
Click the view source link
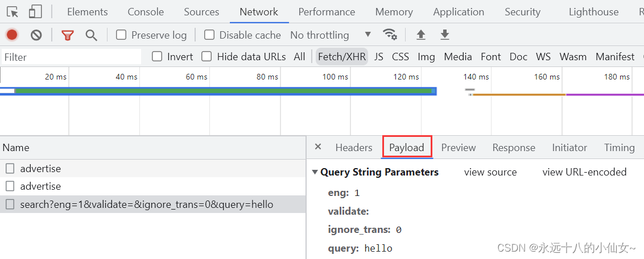tap(490, 172)
